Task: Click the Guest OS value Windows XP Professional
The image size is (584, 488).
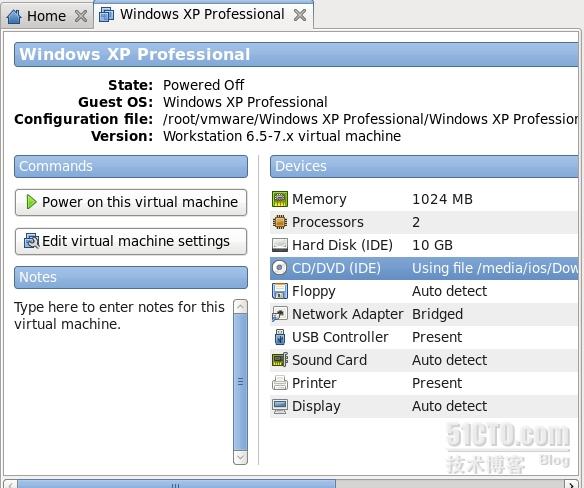Action: pos(245,102)
